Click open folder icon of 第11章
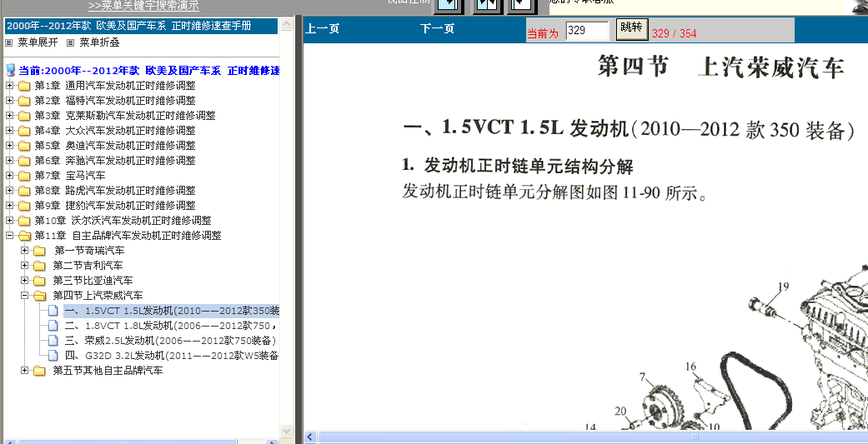868x444 pixels. [24, 236]
